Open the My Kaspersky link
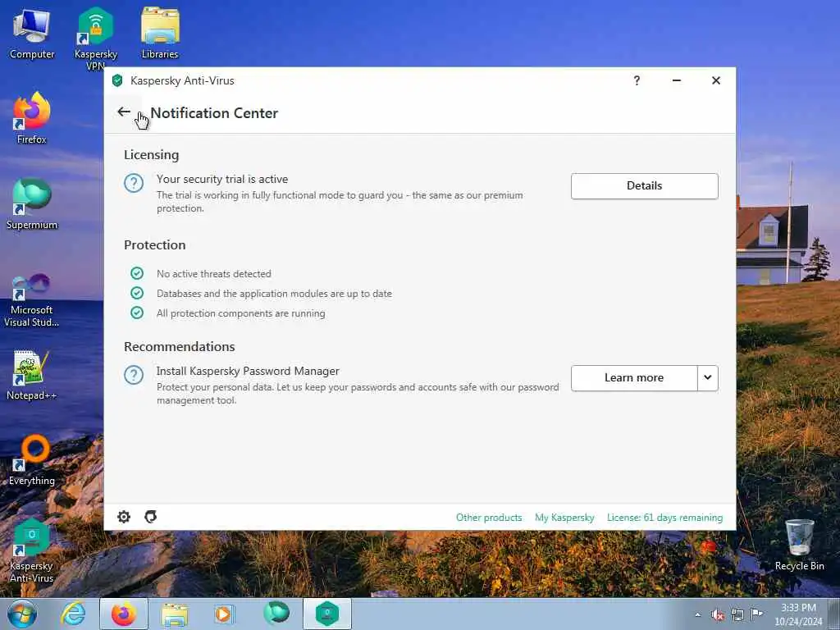 tap(564, 518)
